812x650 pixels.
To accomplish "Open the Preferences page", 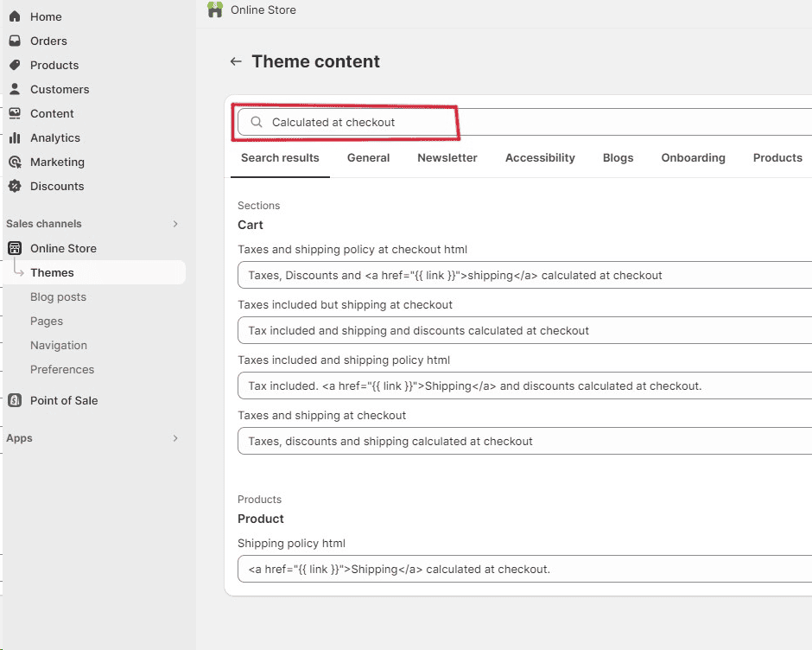I will point(61,369).
